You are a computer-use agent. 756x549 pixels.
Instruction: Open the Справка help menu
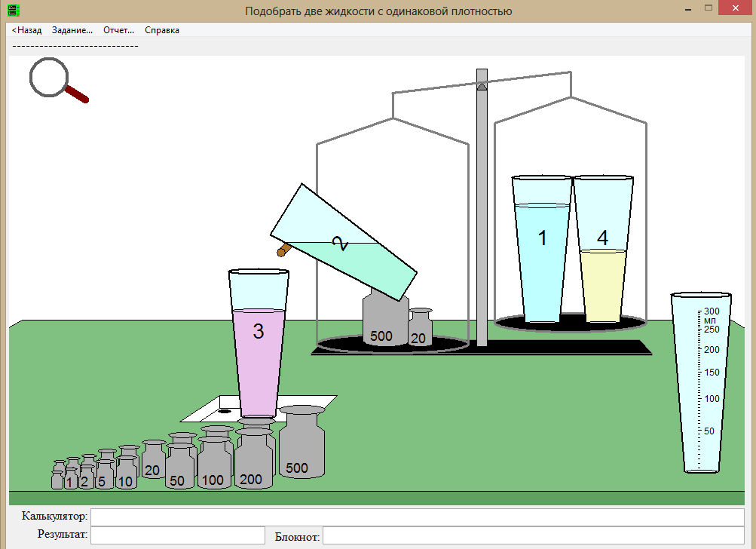pos(162,30)
